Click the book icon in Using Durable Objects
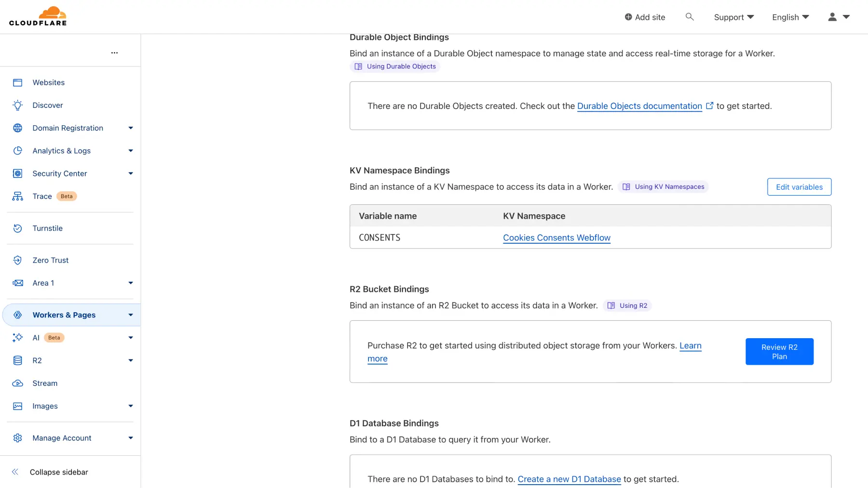Viewport: 868px width, 488px height. [x=358, y=66]
